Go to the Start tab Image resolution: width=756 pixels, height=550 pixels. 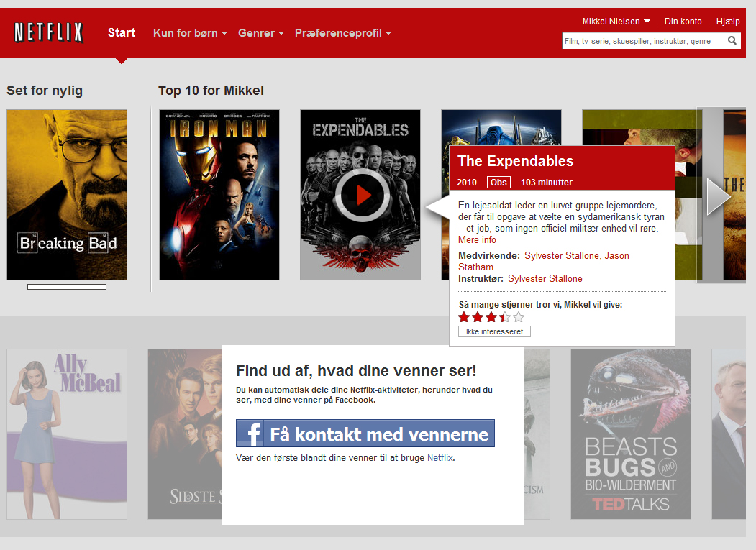[122, 33]
